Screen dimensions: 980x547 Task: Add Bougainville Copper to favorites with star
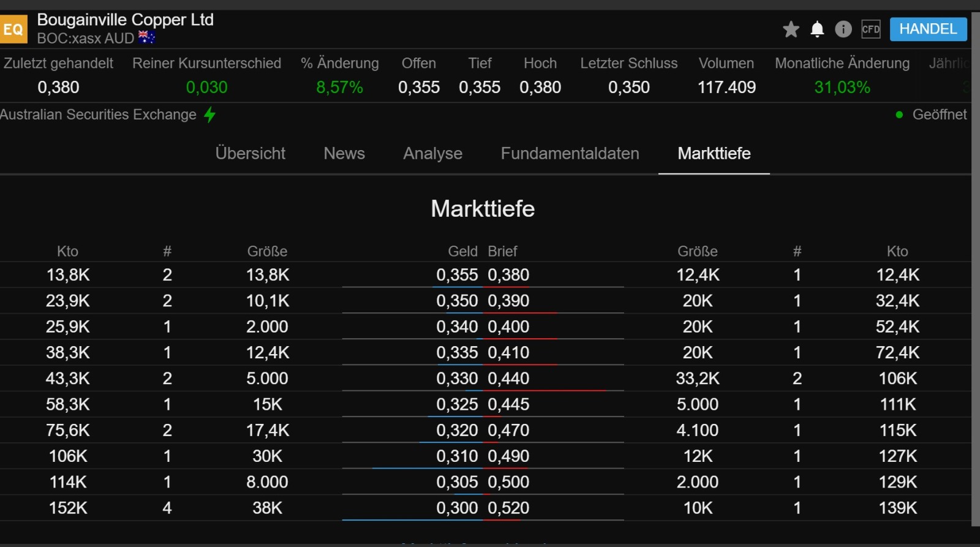(x=791, y=29)
